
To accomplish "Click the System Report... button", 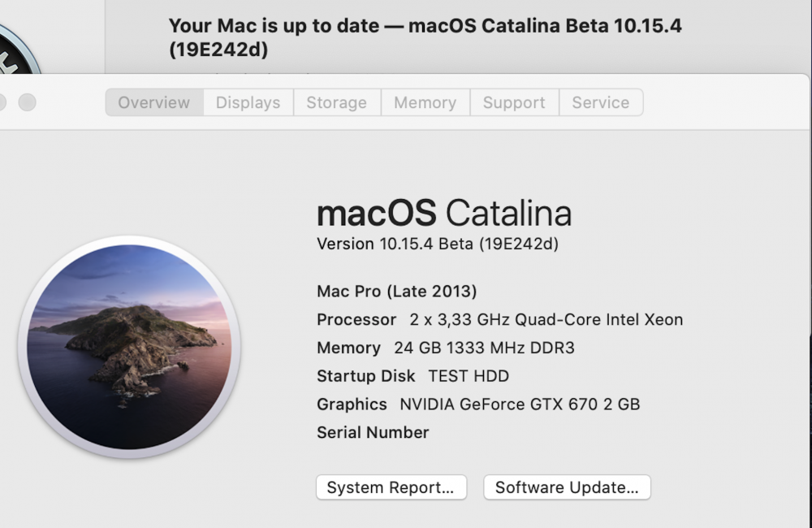I will (x=391, y=487).
